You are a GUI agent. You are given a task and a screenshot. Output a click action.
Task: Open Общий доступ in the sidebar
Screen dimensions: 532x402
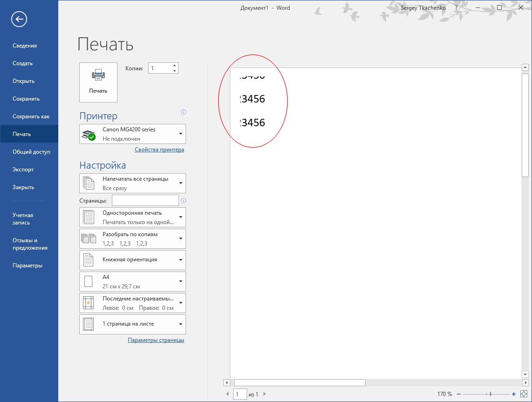pos(29,151)
